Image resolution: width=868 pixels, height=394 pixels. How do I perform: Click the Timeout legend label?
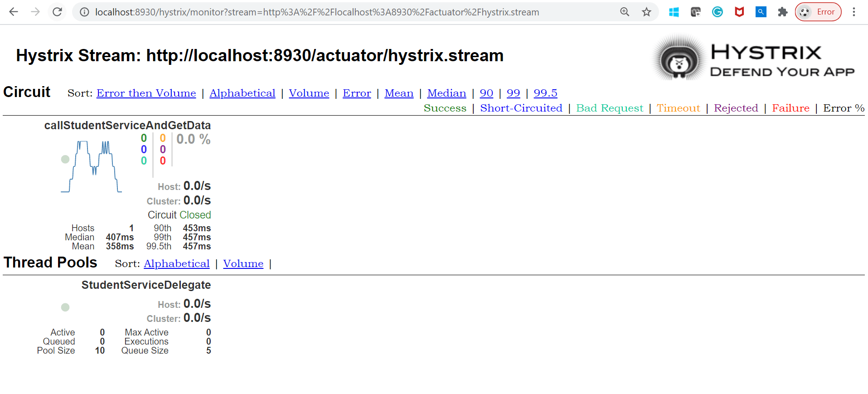click(679, 108)
